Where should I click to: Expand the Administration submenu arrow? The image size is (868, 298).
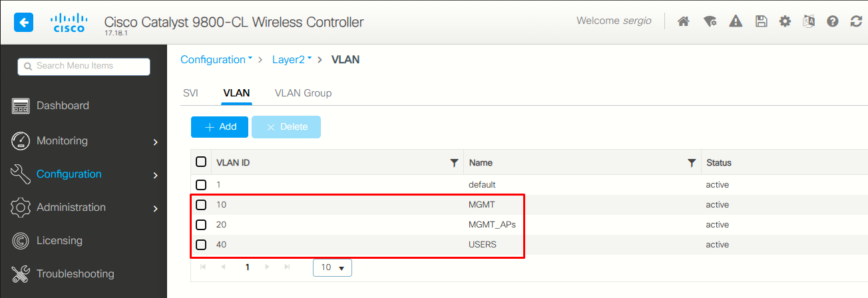click(155, 208)
